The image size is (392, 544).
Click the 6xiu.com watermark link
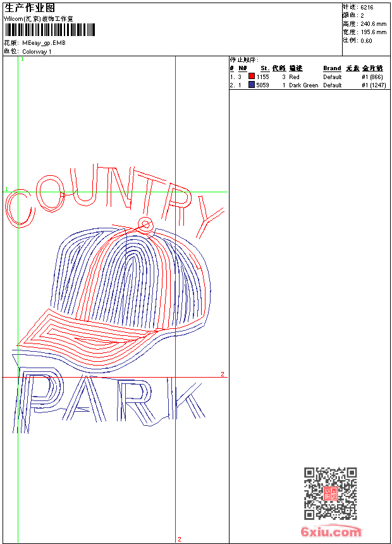tap(331, 531)
